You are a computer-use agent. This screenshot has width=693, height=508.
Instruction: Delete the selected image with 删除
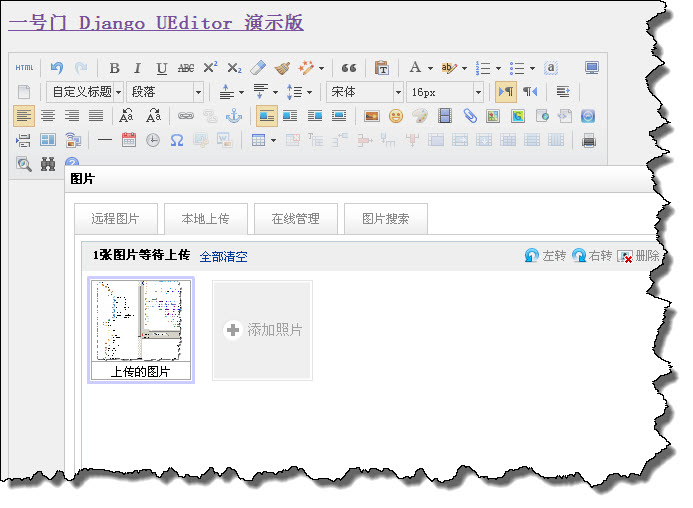pos(638,256)
